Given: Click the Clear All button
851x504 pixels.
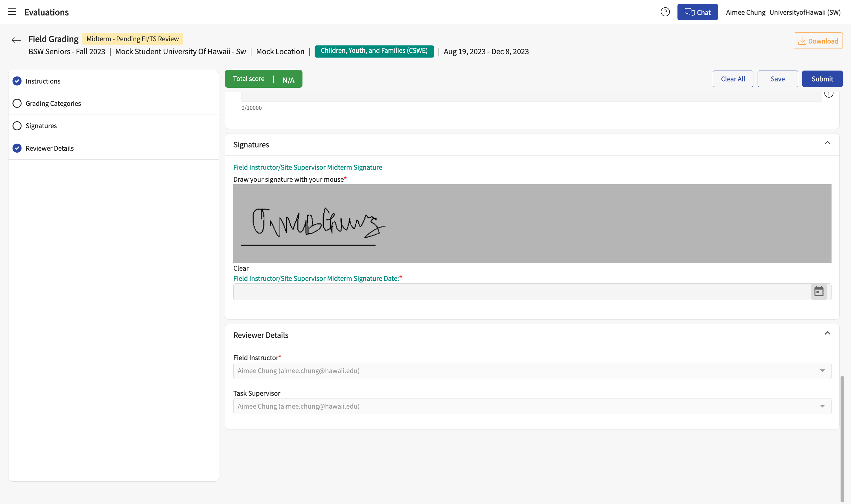Looking at the screenshot, I should click(732, 79).
